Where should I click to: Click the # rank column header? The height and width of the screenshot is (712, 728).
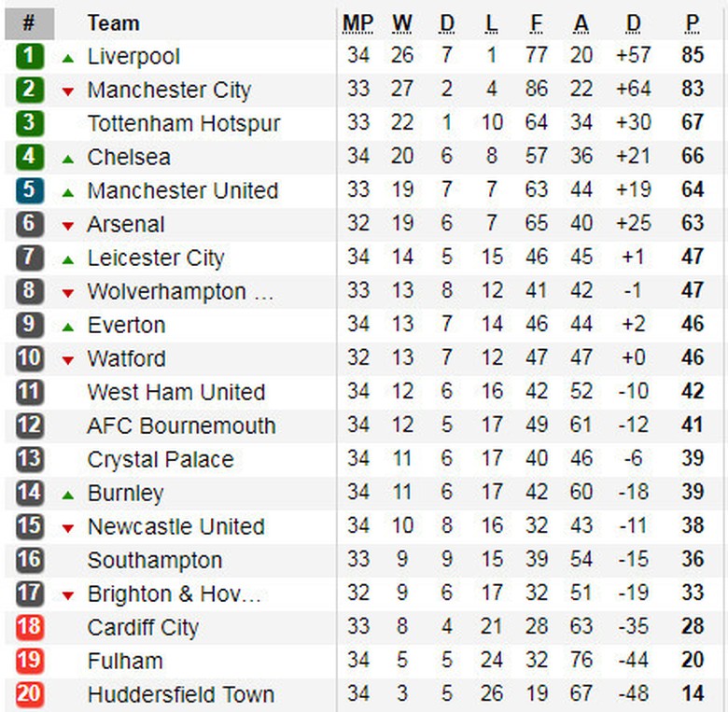point(29,23)
